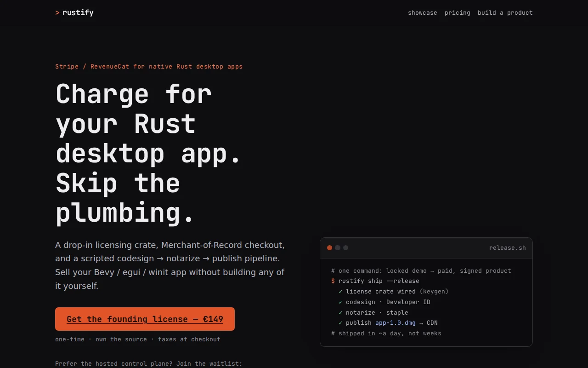Click the orange '$' prompt in terminal
This screenshot has height=368, width=588.
(x=333, y=281)
